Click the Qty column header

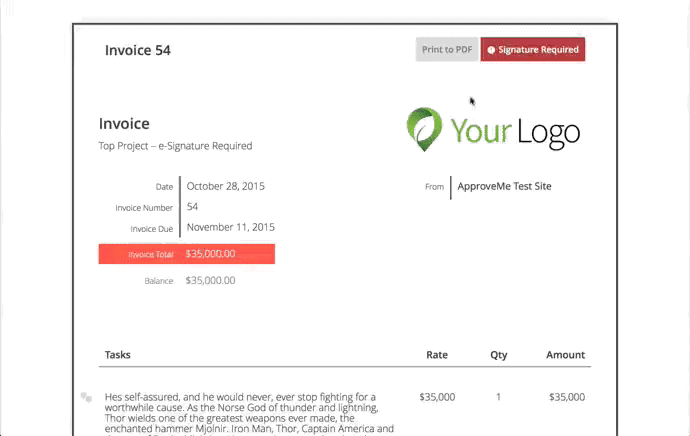(x=499, y=355)
